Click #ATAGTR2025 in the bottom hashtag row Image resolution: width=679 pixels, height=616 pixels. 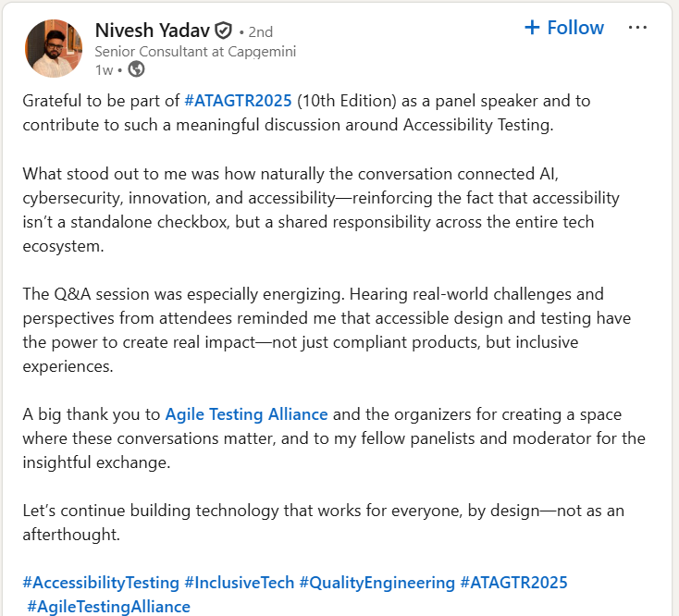pyautogui.click(x=513, y=583)
